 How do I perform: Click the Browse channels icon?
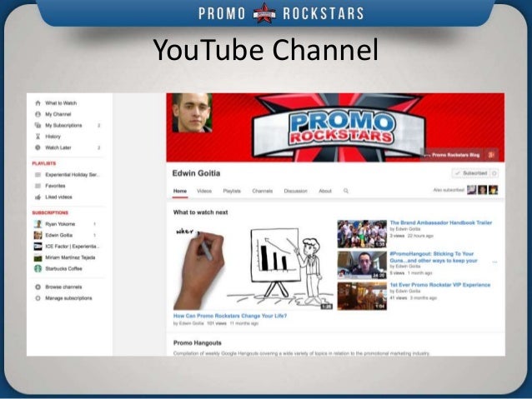pos(38,287)
